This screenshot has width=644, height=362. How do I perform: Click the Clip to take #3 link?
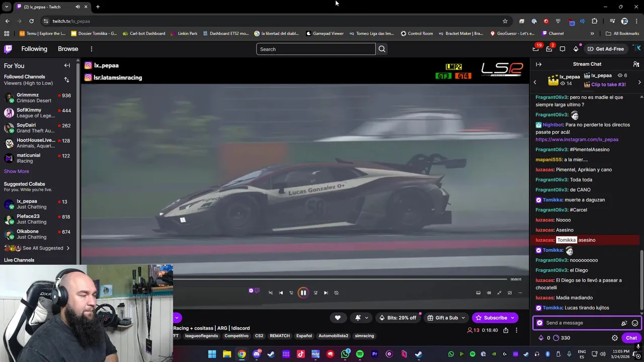[x=608, y=84]
